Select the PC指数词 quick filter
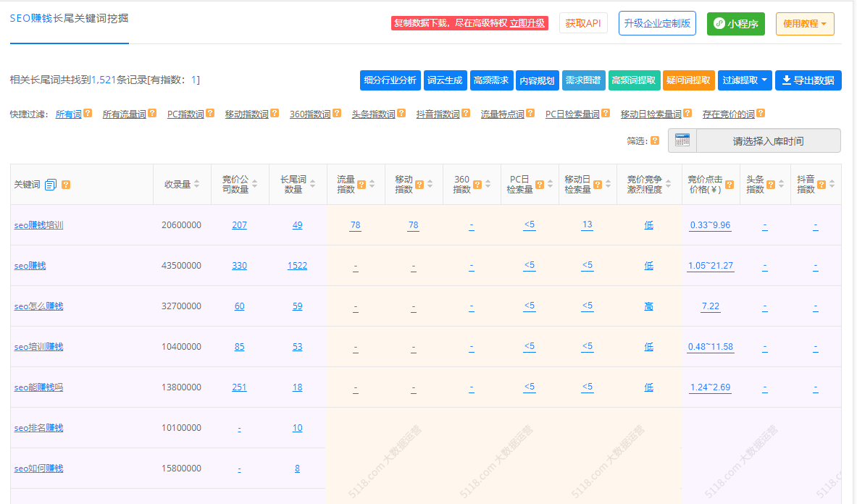Screen dimensions: 857x504 (x=185, y=114)
